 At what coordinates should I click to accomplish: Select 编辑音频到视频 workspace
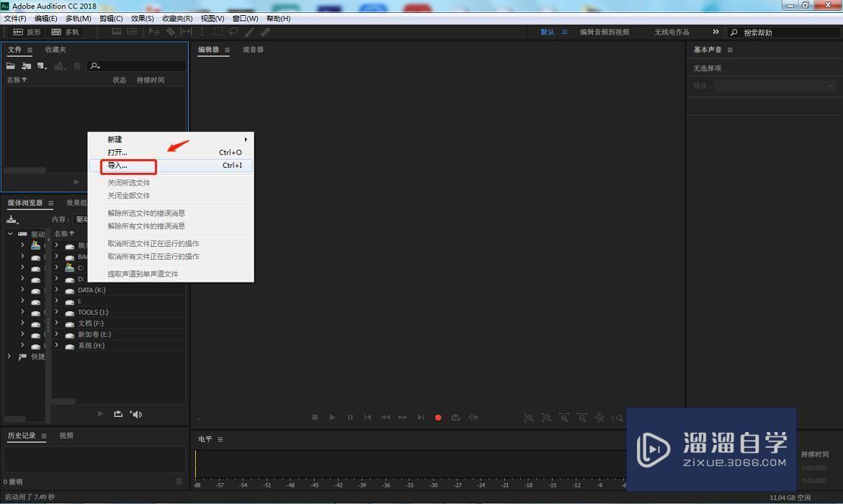click(605, 32)
